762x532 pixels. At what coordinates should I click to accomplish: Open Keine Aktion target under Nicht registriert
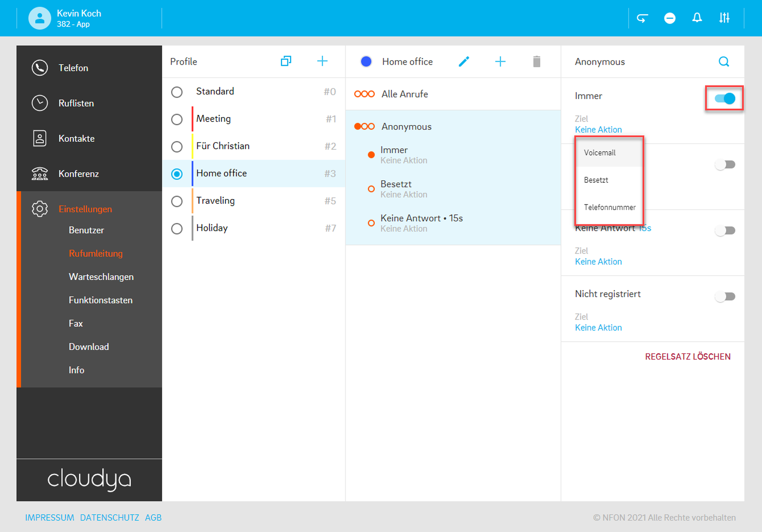(598, 328)
